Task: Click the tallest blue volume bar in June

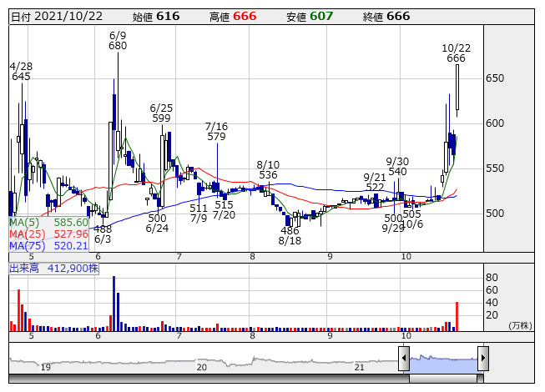Action: (x=114, y=304)
